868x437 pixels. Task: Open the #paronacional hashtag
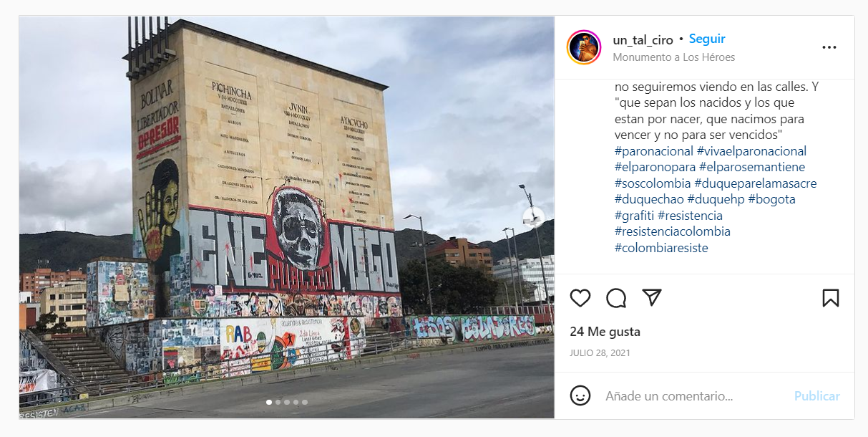click(x=654, y=151)
